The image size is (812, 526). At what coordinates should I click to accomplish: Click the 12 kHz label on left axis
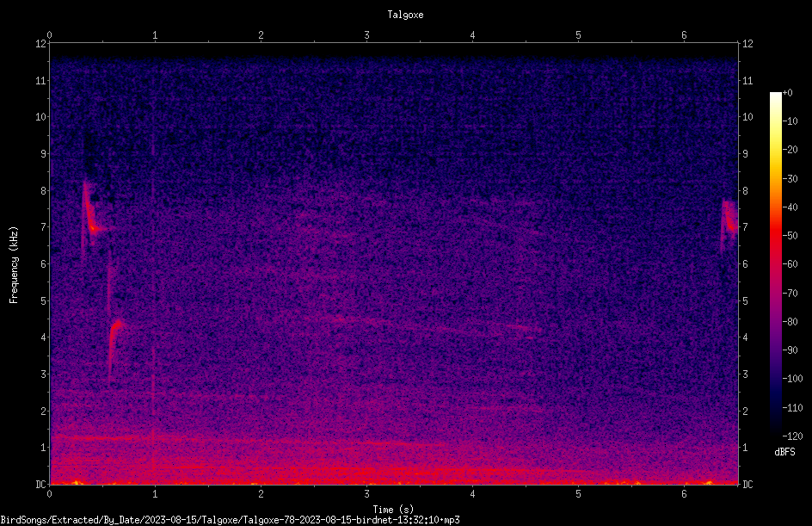(x=41, y=44)
